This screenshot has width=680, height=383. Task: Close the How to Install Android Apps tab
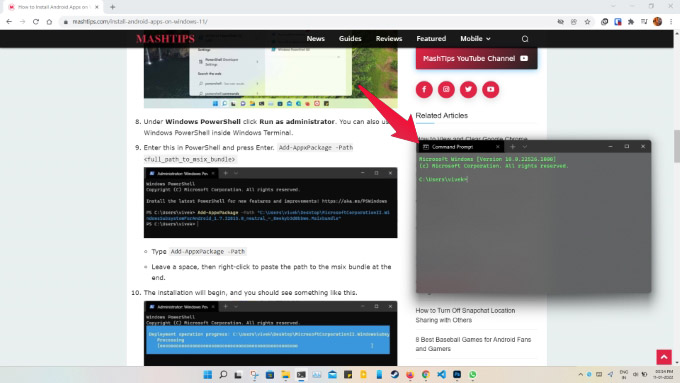(x=97, y=7)
